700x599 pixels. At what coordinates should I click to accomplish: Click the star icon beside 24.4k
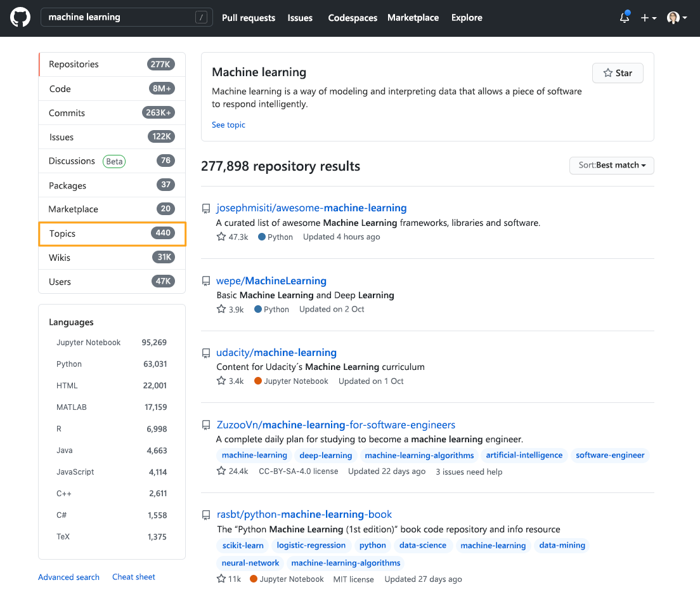(221, 471)
